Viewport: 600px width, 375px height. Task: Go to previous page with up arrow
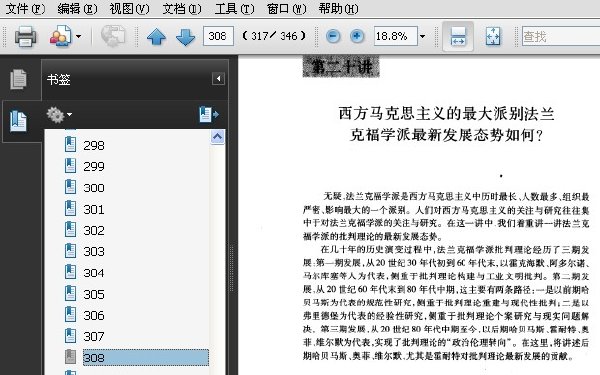point(157,37)
